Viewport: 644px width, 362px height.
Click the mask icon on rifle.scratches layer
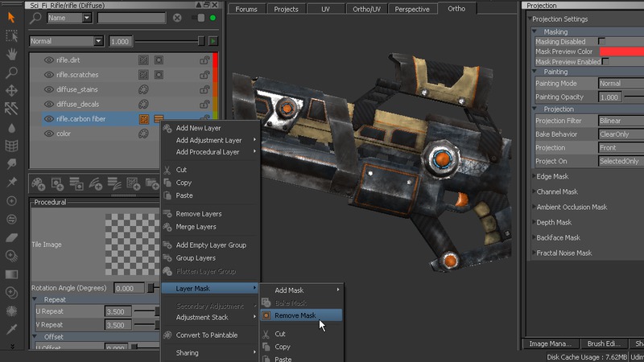pyautogui.click(x=159, y=75)
